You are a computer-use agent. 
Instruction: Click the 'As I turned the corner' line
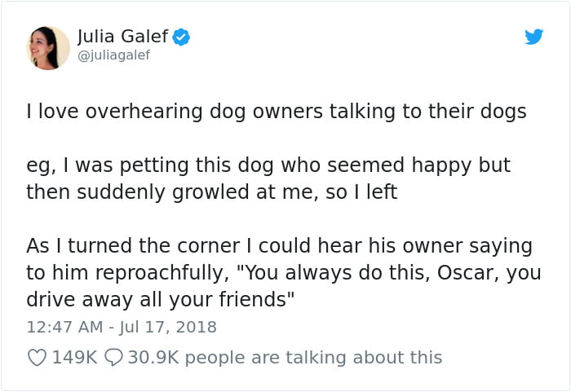click(279, 246)
